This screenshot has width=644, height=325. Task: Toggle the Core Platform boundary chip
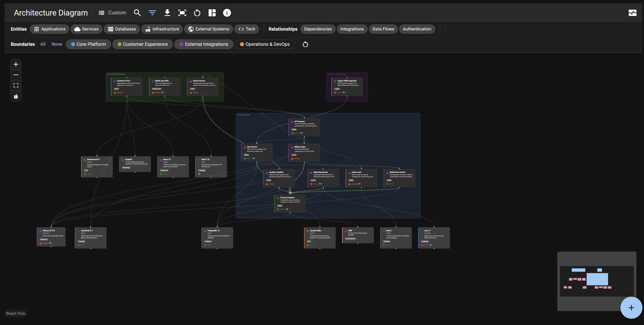click(88, 44)
